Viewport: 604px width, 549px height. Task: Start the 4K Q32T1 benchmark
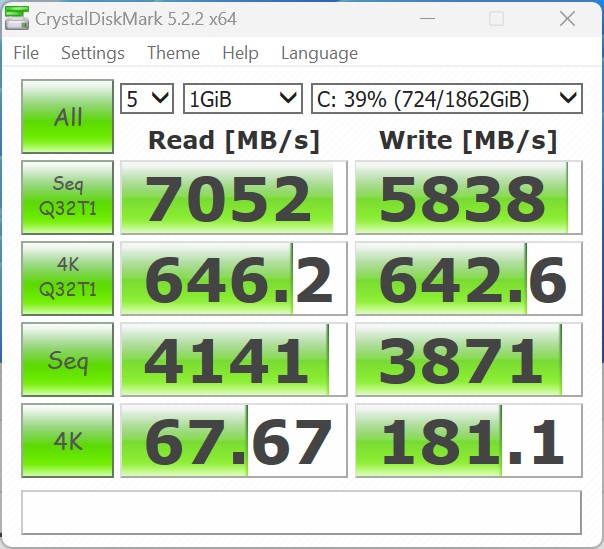(67, 279)
